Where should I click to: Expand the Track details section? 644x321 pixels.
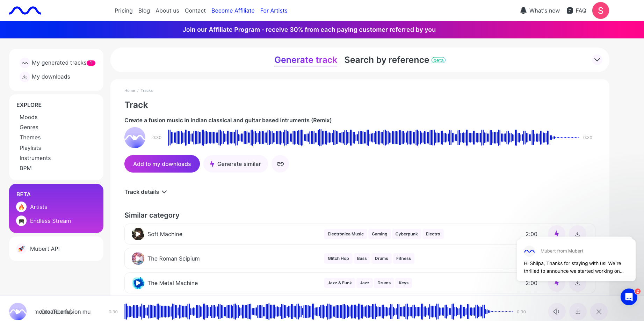coord(145,192)
